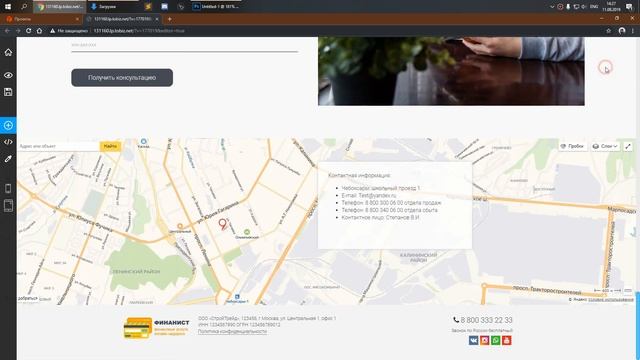This screenshot has height=360, width=640.
Task: Open the browser three-dot menu
Action: click(x=633, y=31)
